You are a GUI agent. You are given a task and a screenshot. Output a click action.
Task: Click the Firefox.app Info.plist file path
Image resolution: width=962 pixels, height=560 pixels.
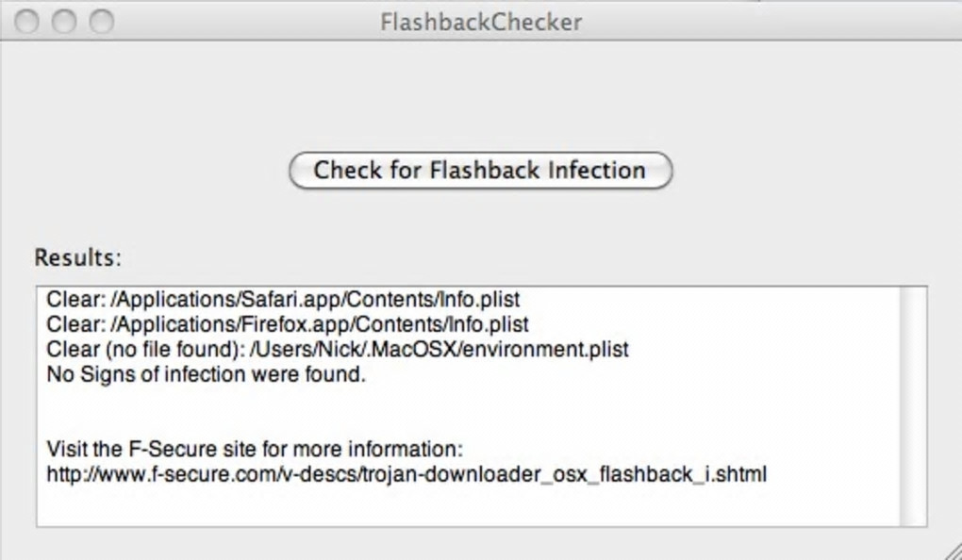click(319, 324)
